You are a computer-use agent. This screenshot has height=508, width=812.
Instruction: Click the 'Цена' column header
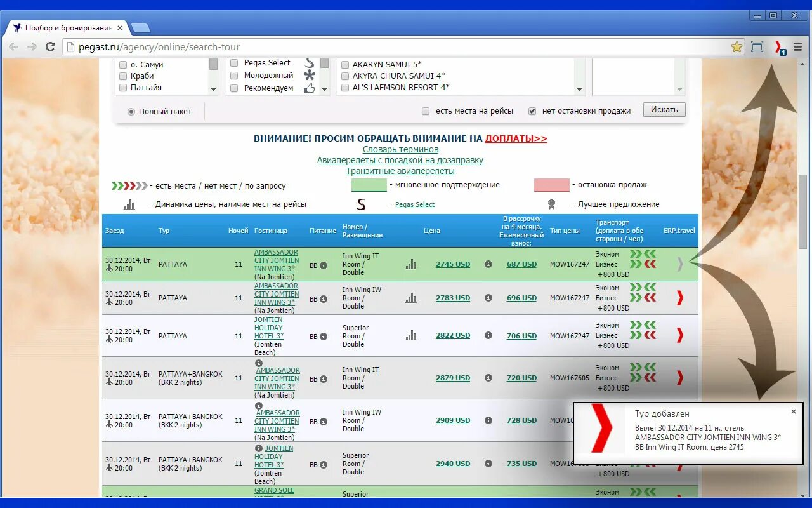pos(432,231)
